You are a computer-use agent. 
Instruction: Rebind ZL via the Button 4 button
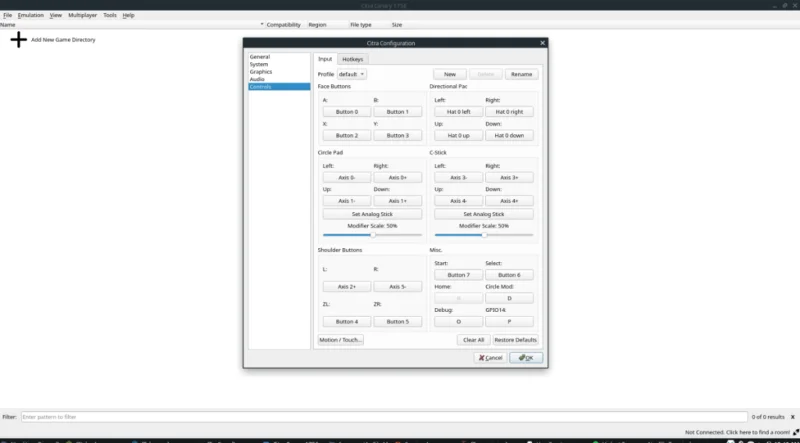(347, 322)
